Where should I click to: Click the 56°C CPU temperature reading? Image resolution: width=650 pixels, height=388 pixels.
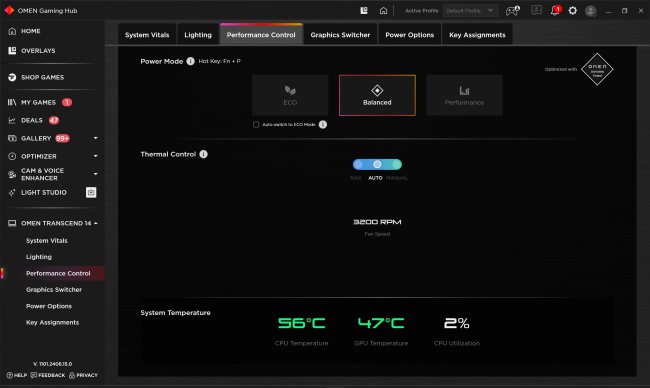coord(301,323)
